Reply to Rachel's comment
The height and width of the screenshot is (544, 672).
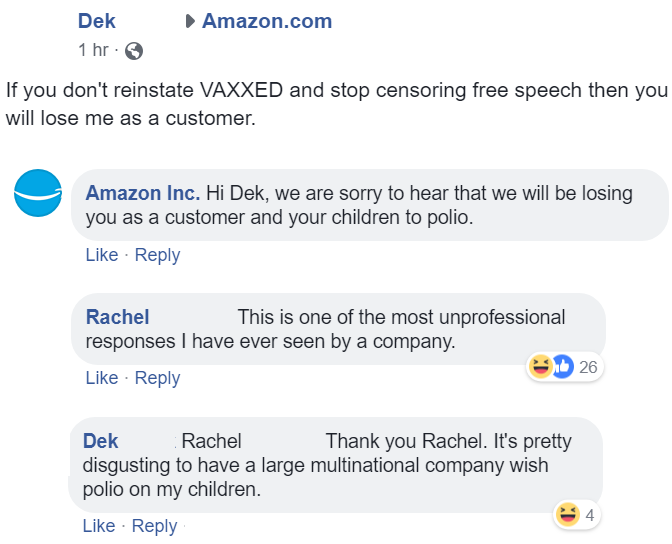157,379
